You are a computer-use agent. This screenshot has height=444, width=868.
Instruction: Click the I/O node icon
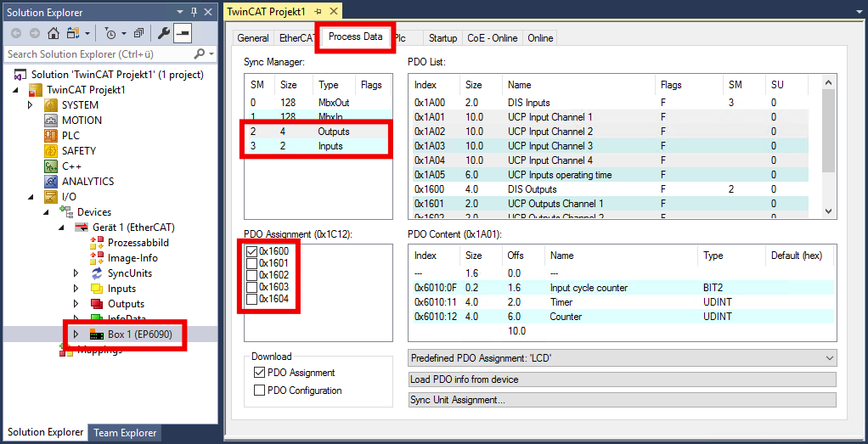click(x=51, y=197)
